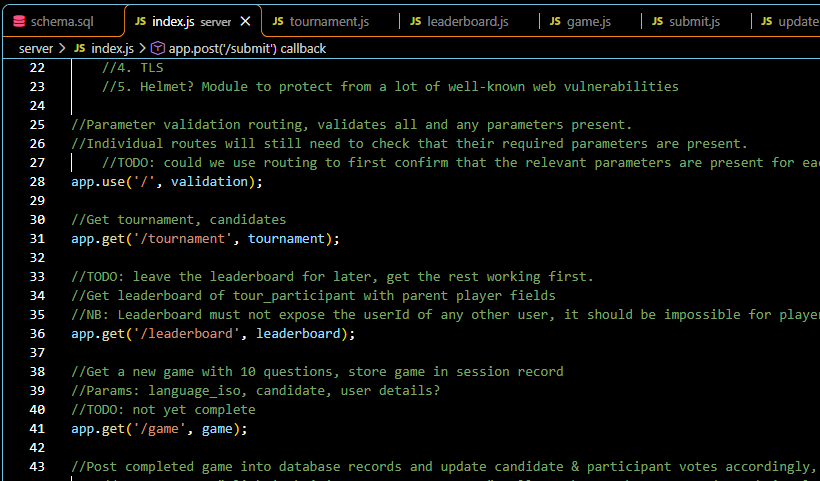Image resolution: width=820 pixels, height=481 pixels.
Task: Click line number 28 in gutter
Action: coord(37,181)
